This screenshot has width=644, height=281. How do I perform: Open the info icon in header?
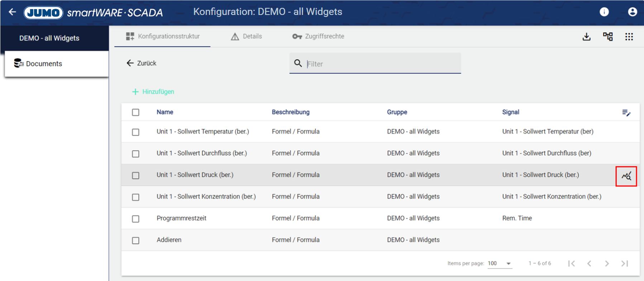(x=604, y=12)
